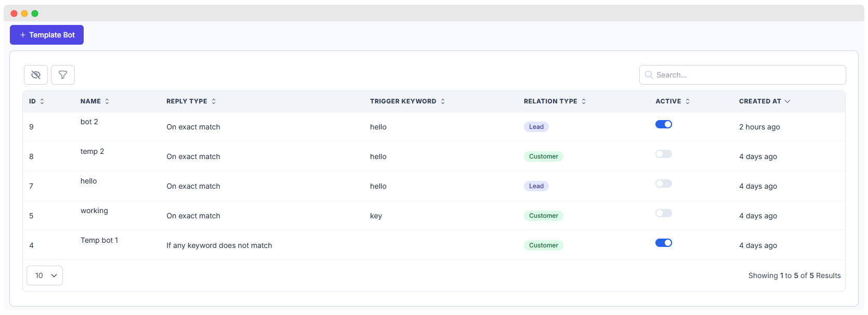Open the filter funnel icon

pyautogui.click(x=63, y=75)
